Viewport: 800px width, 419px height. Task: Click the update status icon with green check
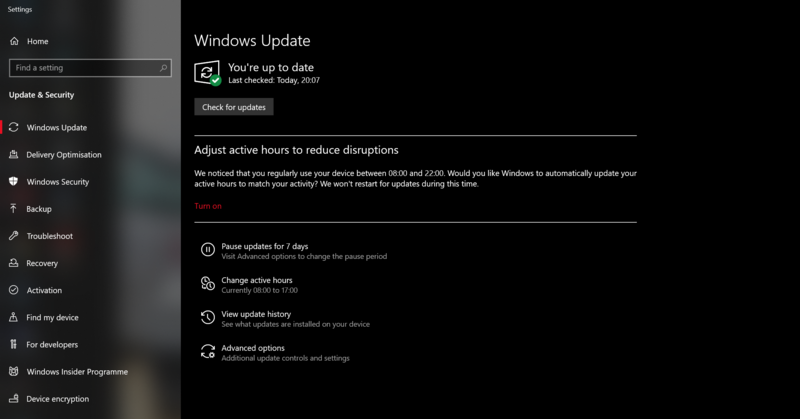[208, 73]
